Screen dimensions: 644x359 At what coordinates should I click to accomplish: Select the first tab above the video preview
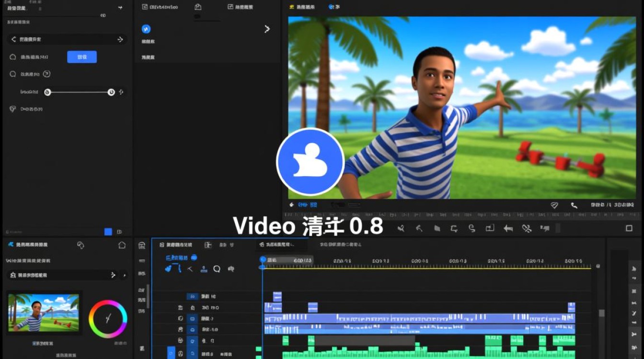click(x=302, y=7)
